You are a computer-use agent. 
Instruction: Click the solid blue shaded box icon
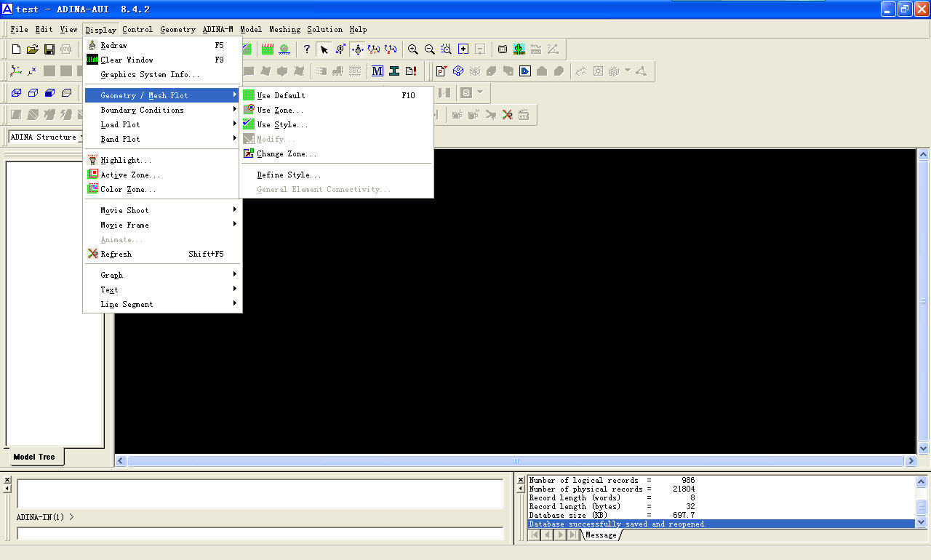point(49,93)
